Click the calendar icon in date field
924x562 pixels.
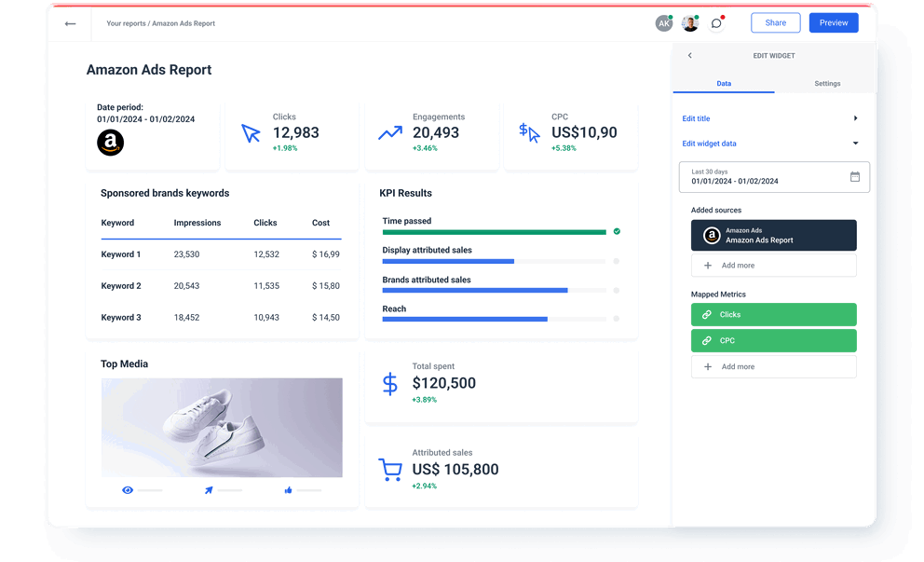tap(855, 177)
